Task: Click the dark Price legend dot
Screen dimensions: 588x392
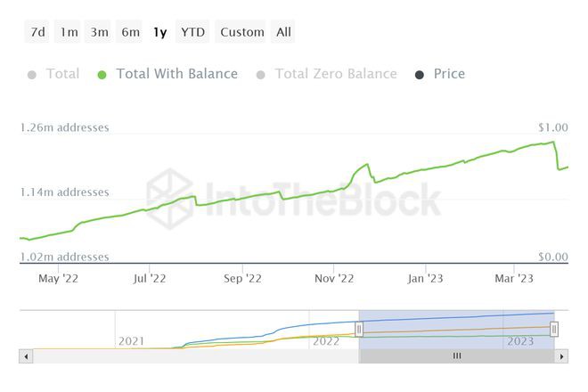Action: point(420,75)
